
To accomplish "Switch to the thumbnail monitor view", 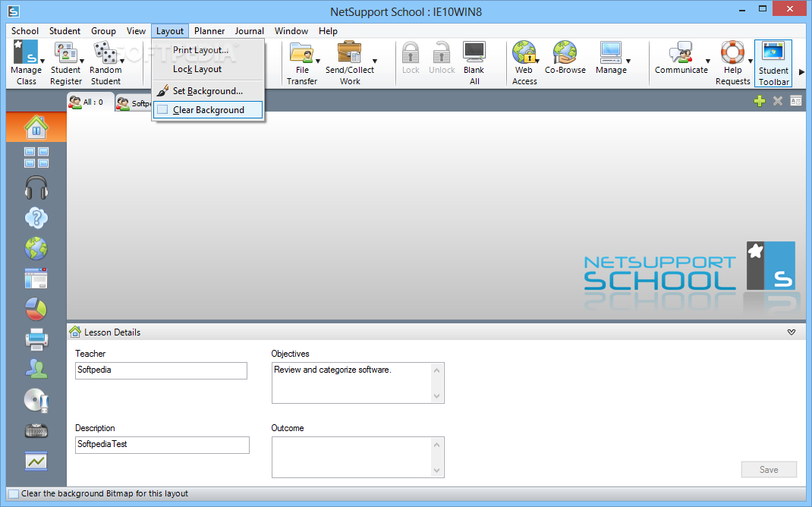I will coord(36,157).
